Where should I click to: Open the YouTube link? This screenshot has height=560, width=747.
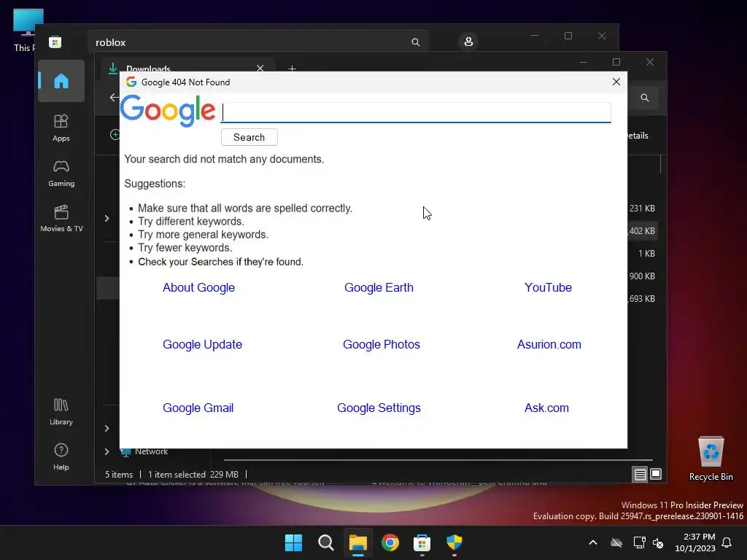point(548,287)
